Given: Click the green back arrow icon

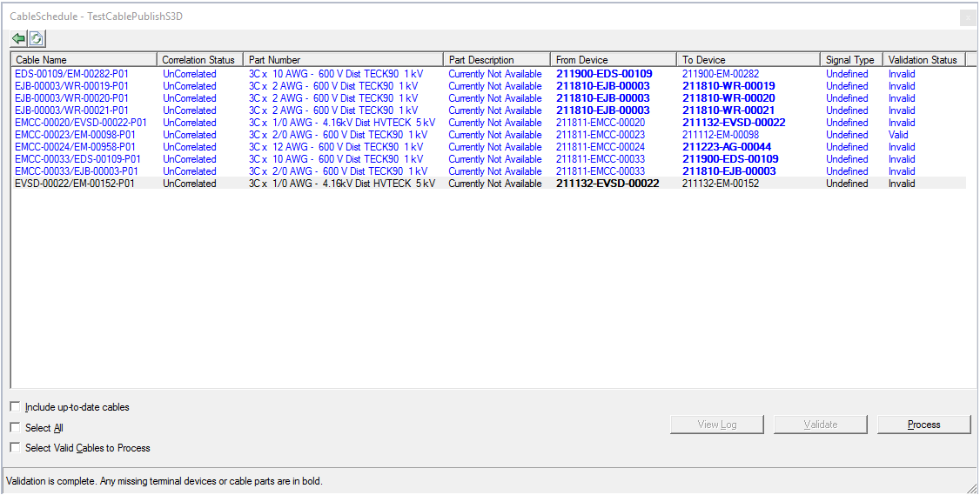Looking at the screenshot, I should pos(19,38).
